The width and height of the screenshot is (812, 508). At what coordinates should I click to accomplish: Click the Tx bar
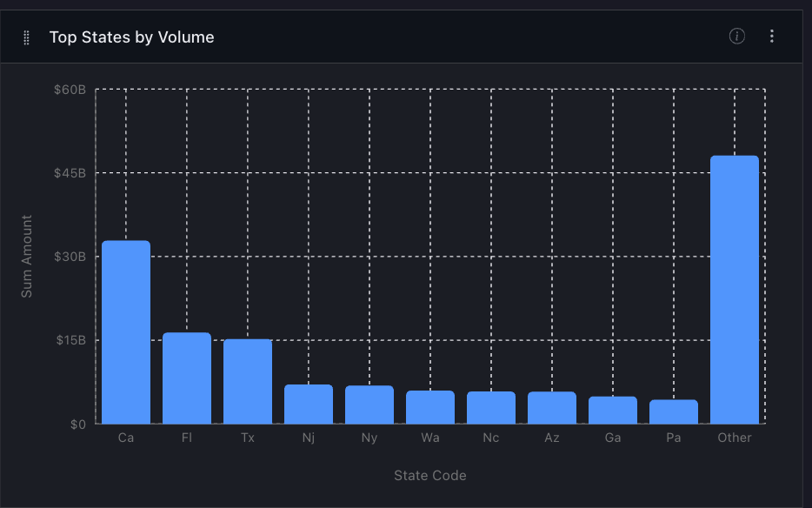pyautogui.click(x=247, y=383)
